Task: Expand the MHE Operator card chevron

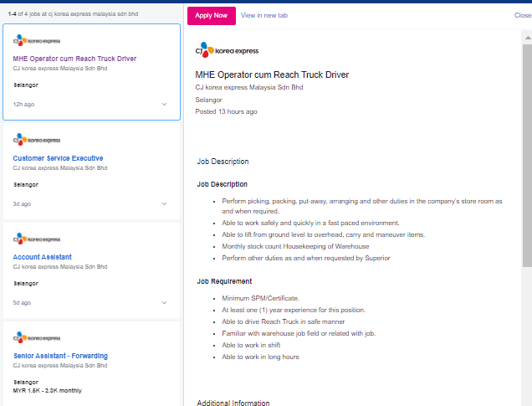Action: click(x=165, y=105)
